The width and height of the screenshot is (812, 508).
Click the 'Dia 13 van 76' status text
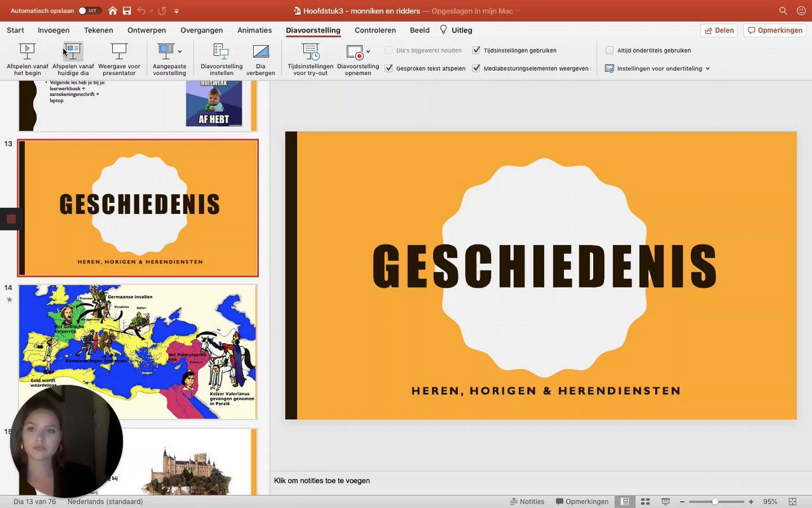pos(35,502)
